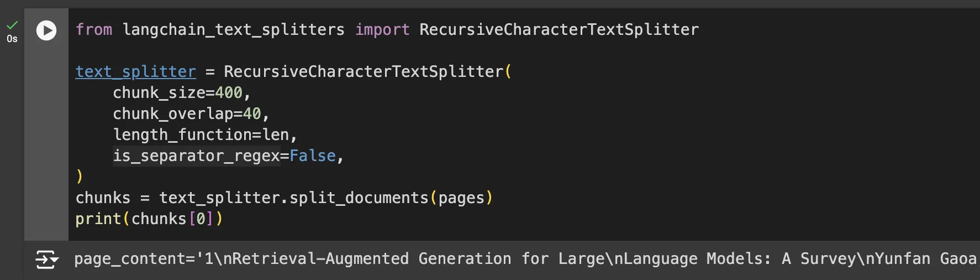Place cursor on chunk_size value 400
Viewport: 980px width, 280px height.
(228, 92)
